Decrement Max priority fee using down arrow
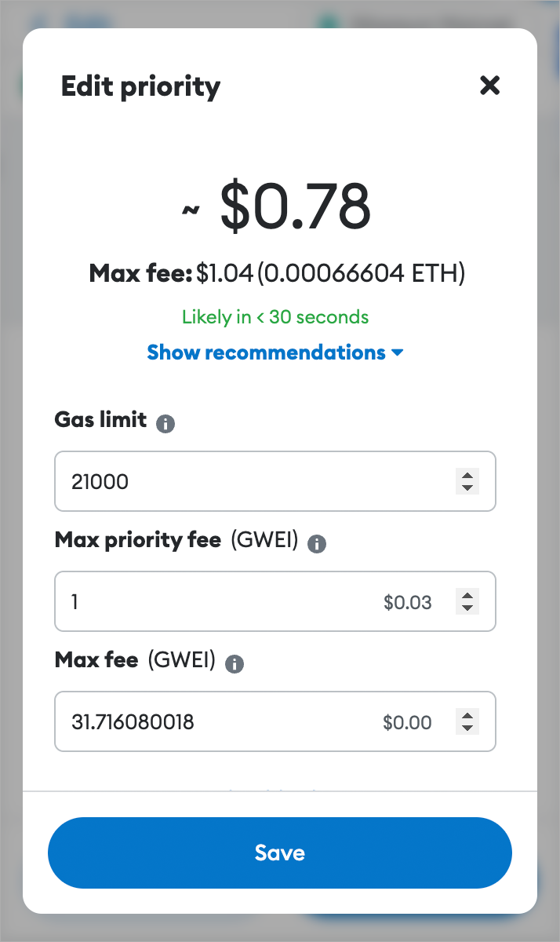Image resolution: width=560 pixels, height=942 pixels. (467, 608)
